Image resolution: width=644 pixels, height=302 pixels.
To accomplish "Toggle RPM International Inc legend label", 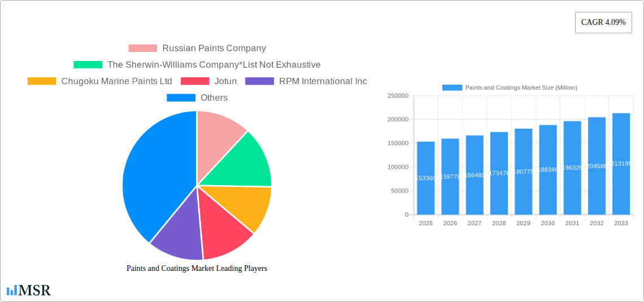I will pyautogui.click(x=323, y=81).
